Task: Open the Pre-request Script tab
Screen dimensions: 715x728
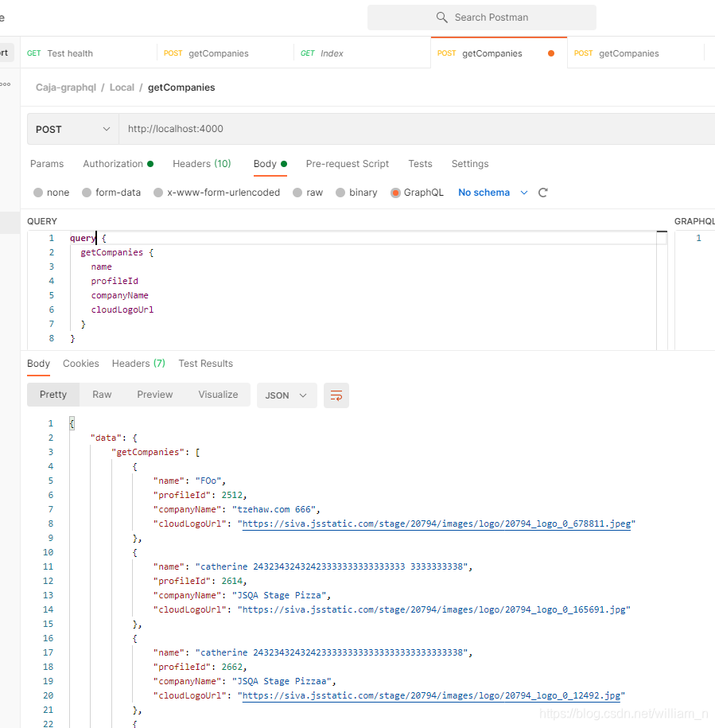Action: click(347, 164)
